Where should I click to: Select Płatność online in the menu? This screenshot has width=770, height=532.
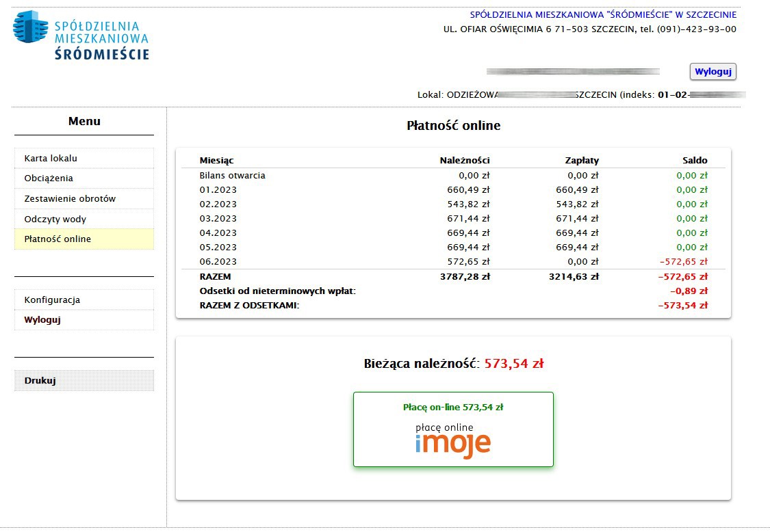[x=57, y=239]
